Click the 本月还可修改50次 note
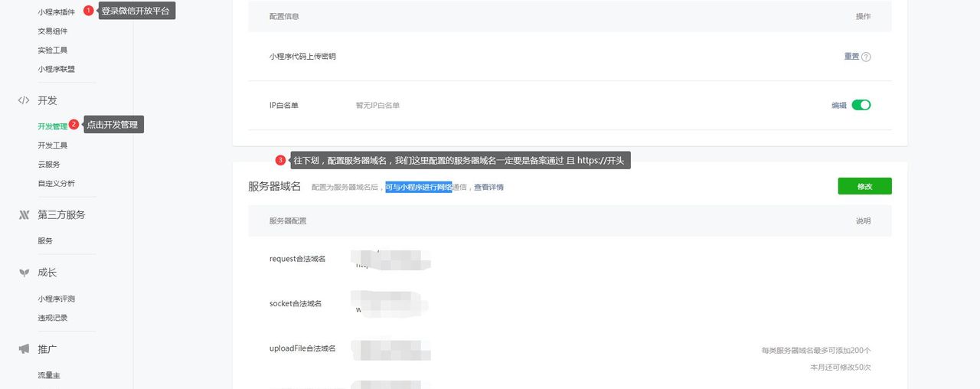Screen dimensions: 980x389 tap(841, 368)
